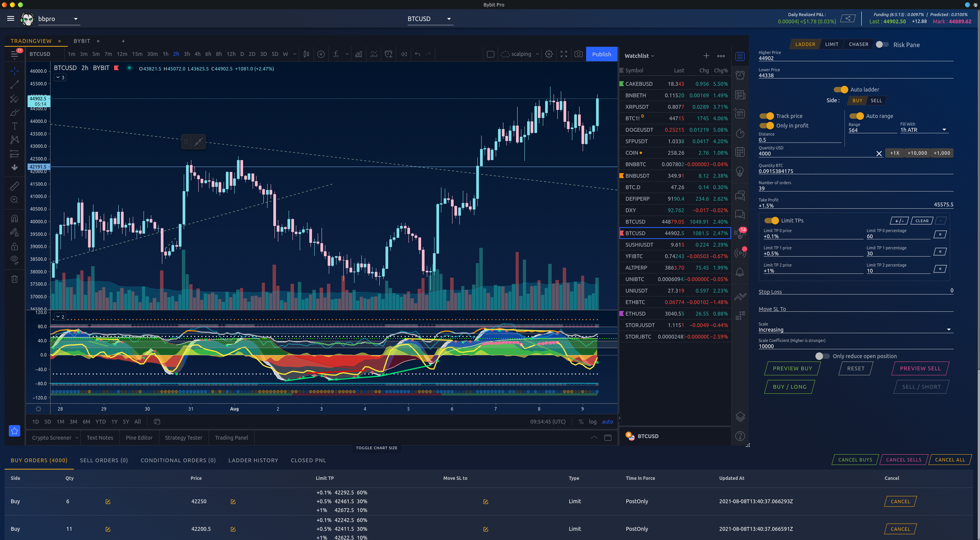
Task: Open chart settings gear icon
Action: click(549, 54)
